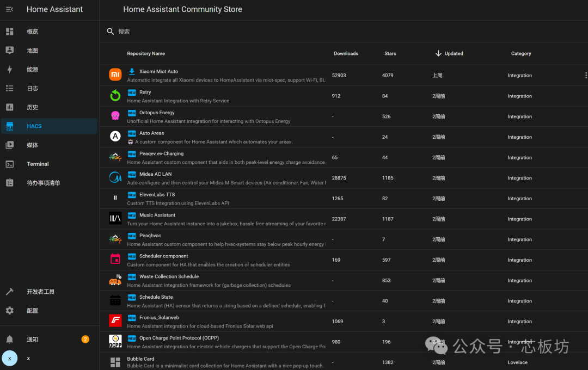Click the ElevenLabs TTS pause-bars logo

coord(115,198)
